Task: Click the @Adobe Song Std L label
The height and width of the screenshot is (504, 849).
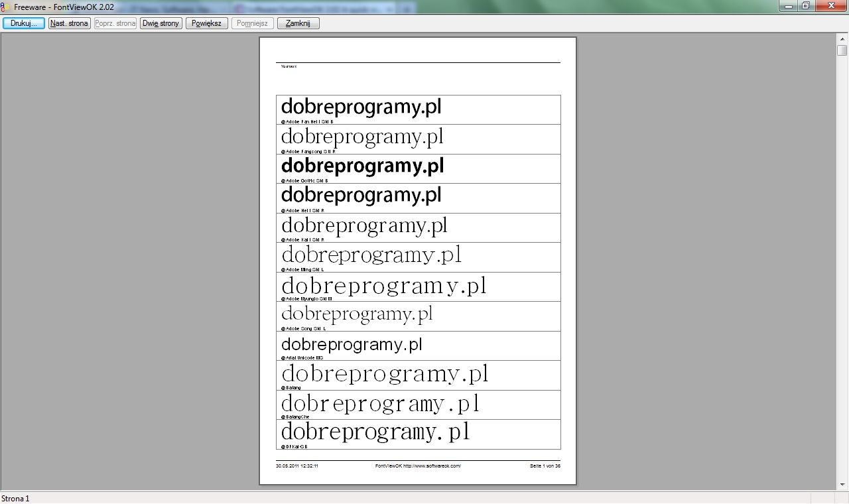Action: pos(303,329)
